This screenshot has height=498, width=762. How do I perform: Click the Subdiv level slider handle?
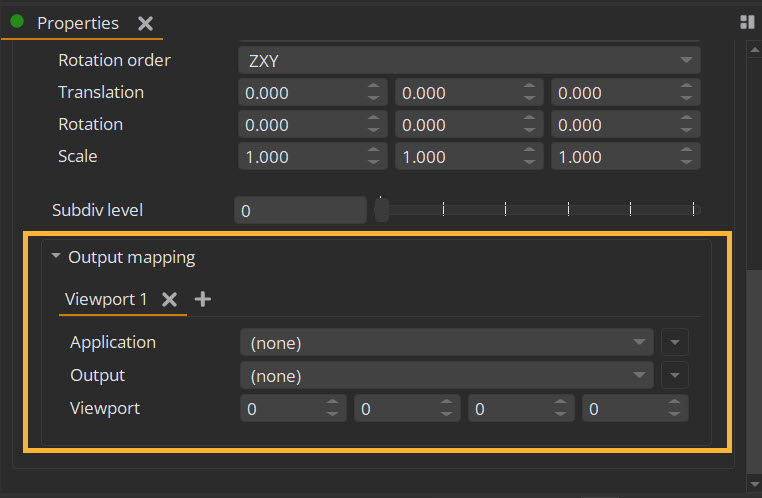(381, 210)
